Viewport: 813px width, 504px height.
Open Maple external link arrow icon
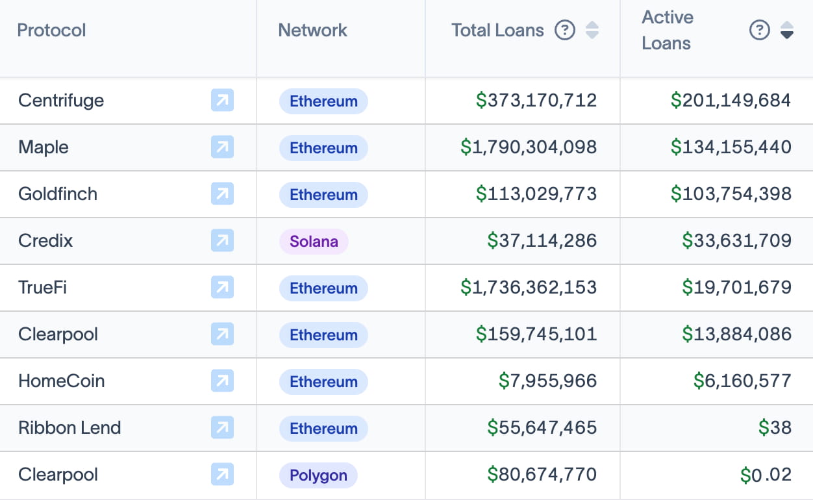(222, 147)
